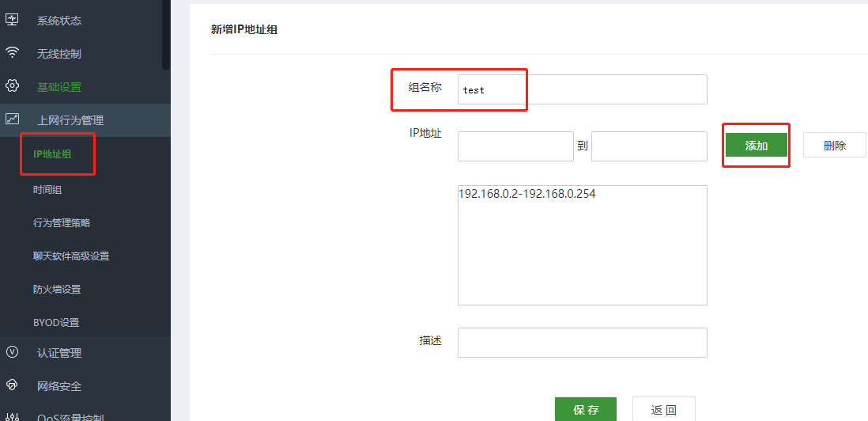Viewport: 868px width, 421px height.
Task: Click the 描述 input field
Action: [x=583, y=343]
